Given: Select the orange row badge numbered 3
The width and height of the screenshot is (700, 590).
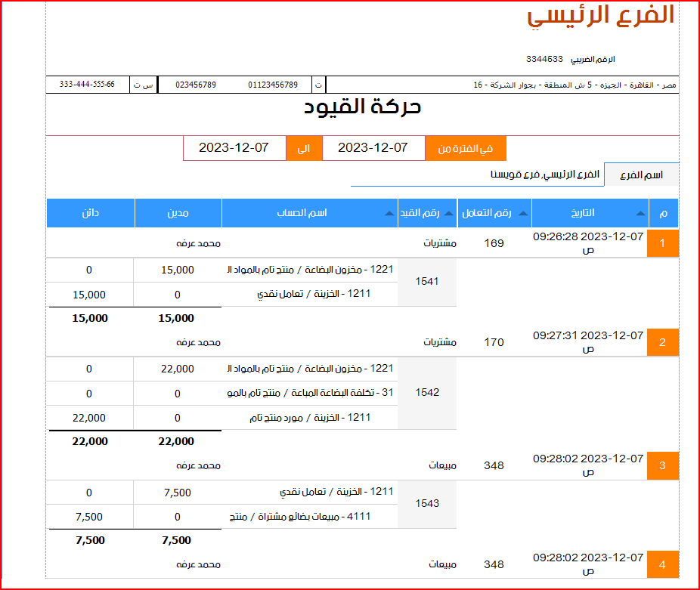Looking at the screenshot, I should (662, 465).
